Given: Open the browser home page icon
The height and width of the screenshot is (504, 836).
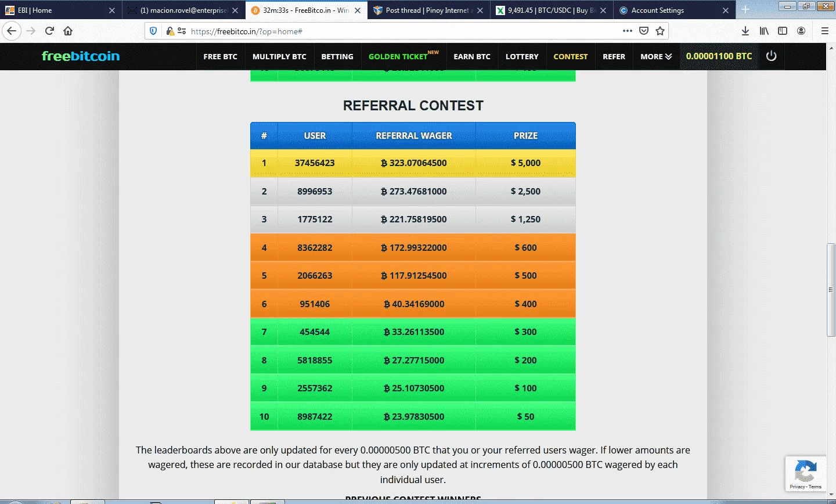Looking at the screenshot, I should (x=68, y=31).
